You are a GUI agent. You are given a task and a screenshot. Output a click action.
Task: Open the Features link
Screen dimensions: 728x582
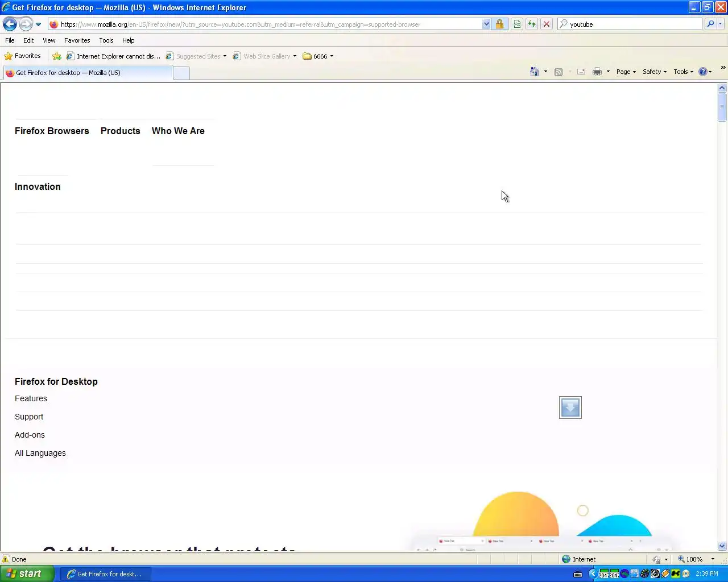(x=31, y=398)
